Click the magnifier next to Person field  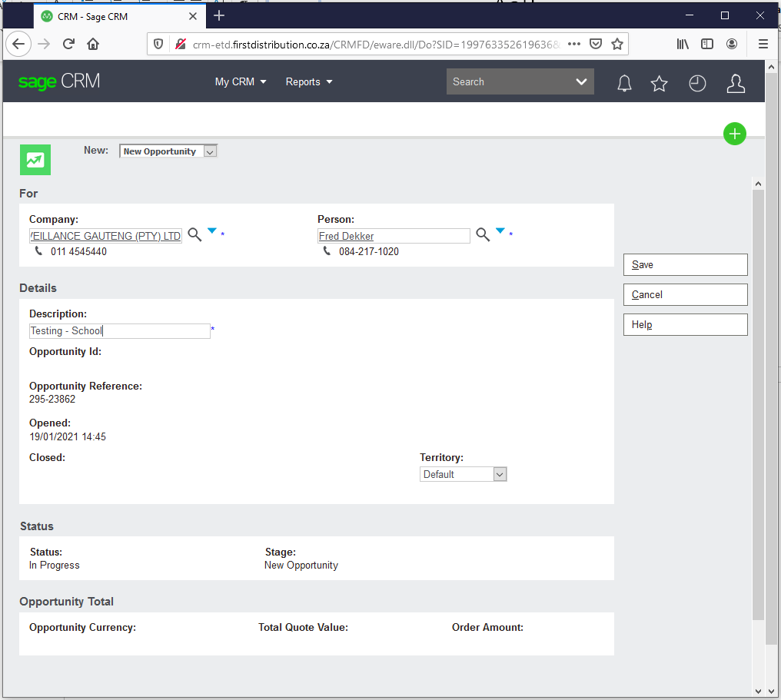[483, 235]
